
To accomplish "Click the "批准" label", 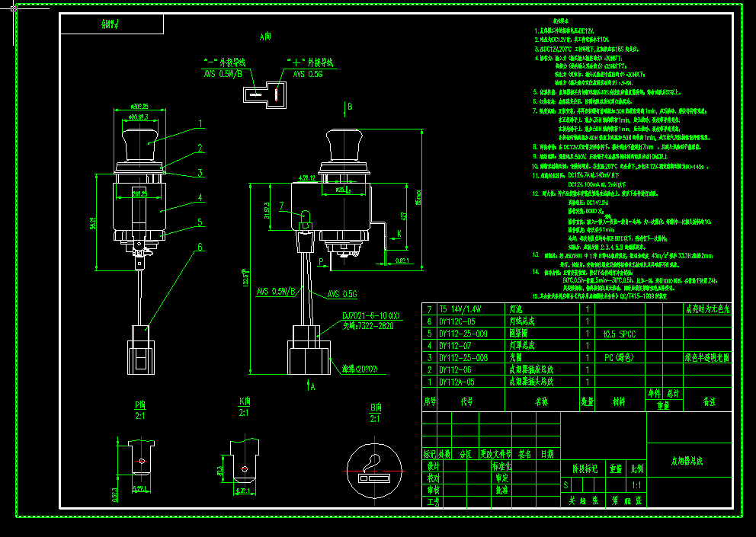I will click(x=502, y=491).
